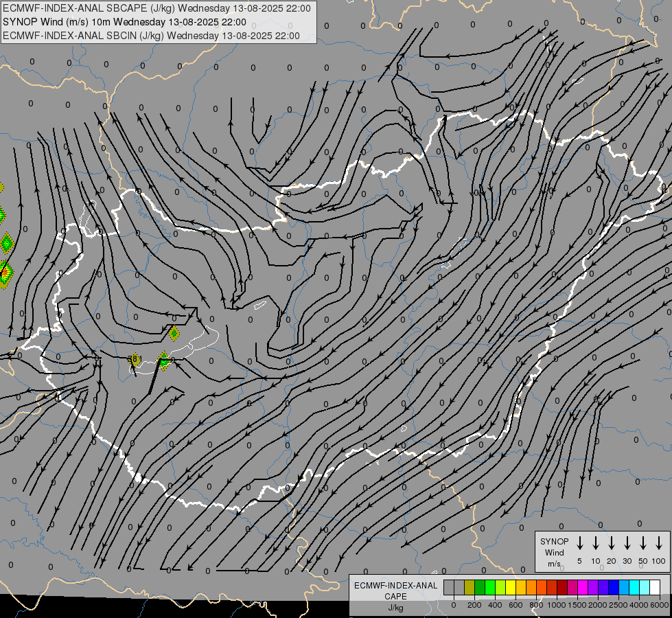This screenshot has height=618, width=672.
Task: Click the 5 m/s wind arrow symbol
Action: (580, 542)
